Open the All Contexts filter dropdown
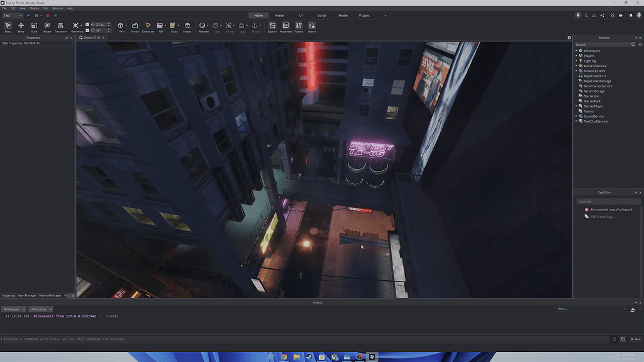The width and height of the screenshot is (644, 362). tap(41, 309)
